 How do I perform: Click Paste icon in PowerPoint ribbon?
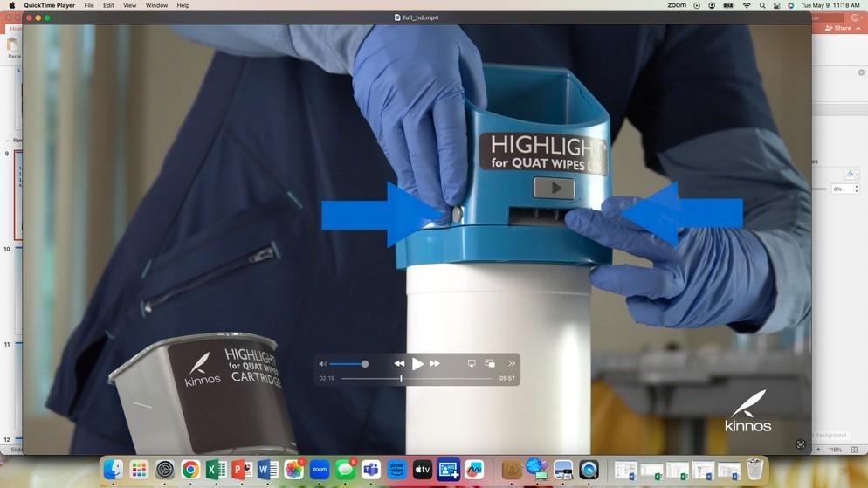point(12,45)
